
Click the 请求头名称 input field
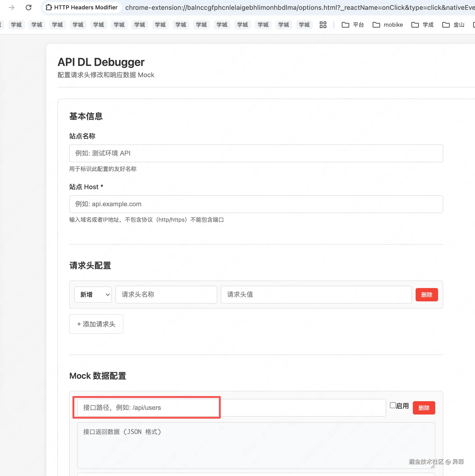pyautogui.click(x=166, y=294)
